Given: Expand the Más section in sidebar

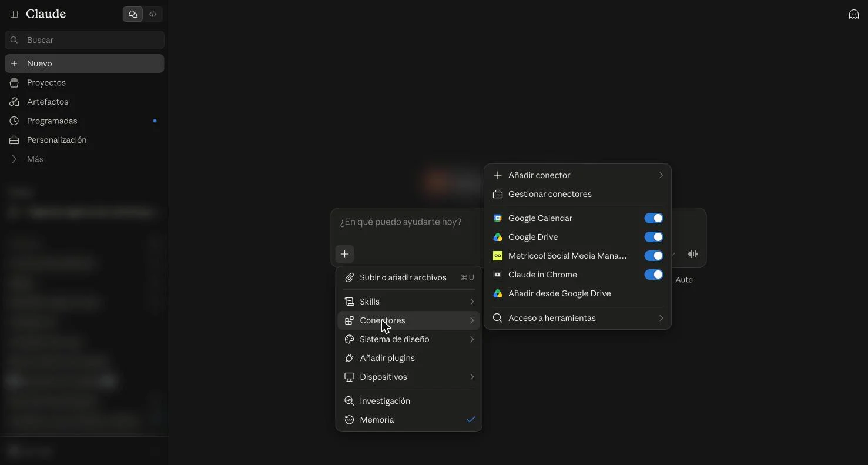Looking at the screenshot, I should pyautogui.click(x=84, y=159).
